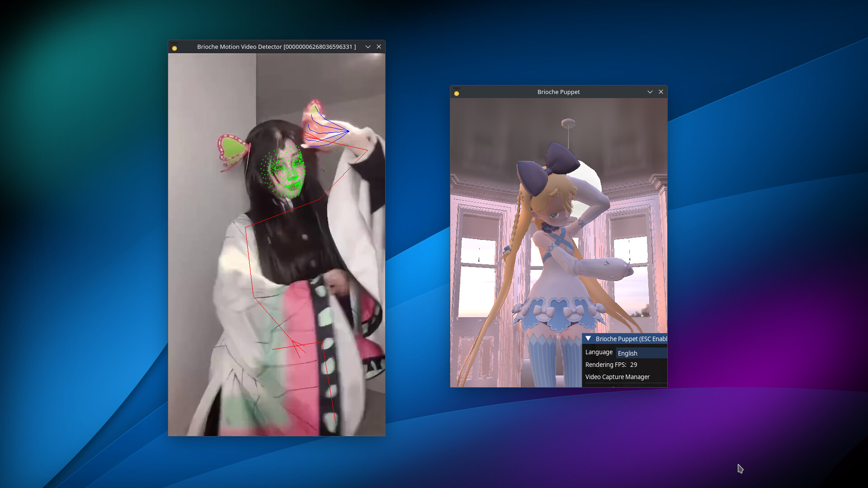Viewport: 868px width, 488px height.
Task: Select the Brioche Puppet (ESC Enabled) panel header
Action: coord(628,338)
